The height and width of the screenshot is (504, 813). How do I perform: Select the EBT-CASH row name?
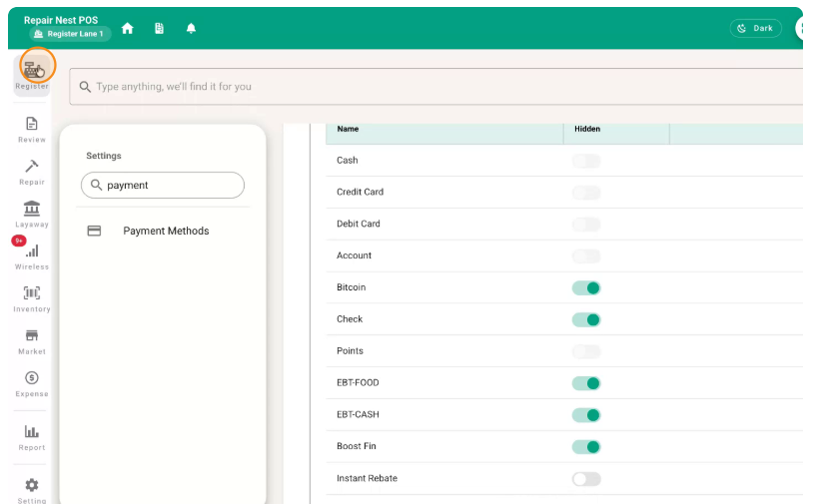pos(358,414)
